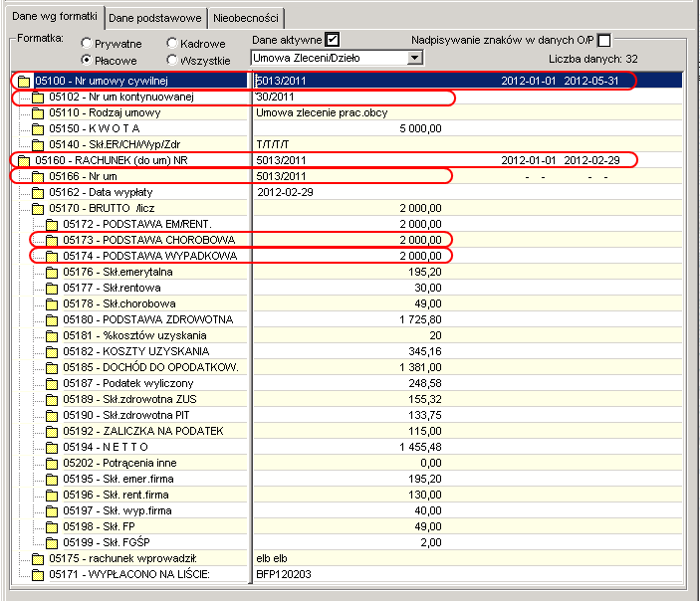
Task: Click the 05175 rachunek wprowadził entry
Action: [x=122, y=558]
